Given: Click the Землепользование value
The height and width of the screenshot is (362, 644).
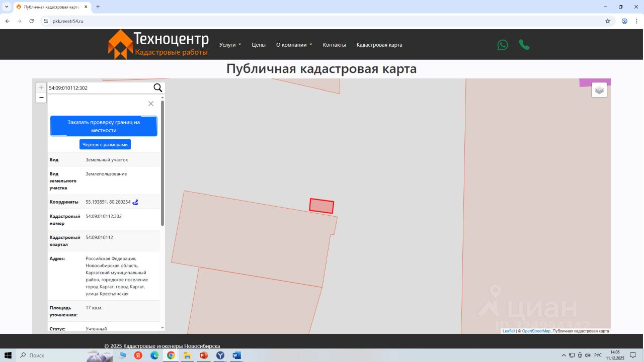Looking at the screenshot, I should click(x=106, y=174).
